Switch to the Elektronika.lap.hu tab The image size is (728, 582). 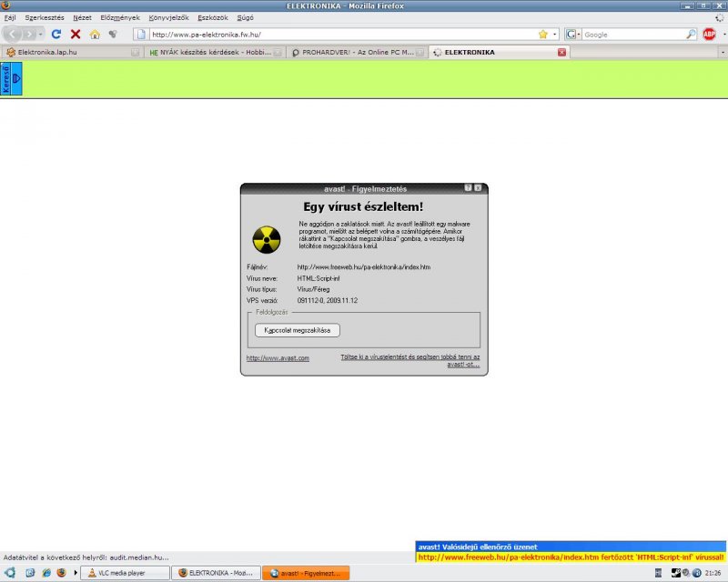pyautogui.click(x=72, y=52)
